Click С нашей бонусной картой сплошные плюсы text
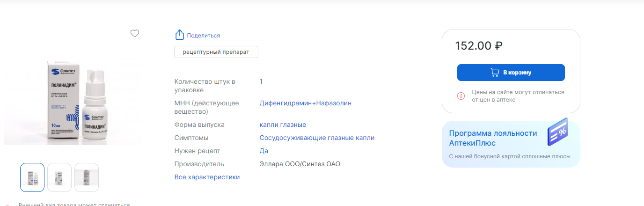Viewport: 644px width, 206px height. (510, 156)
